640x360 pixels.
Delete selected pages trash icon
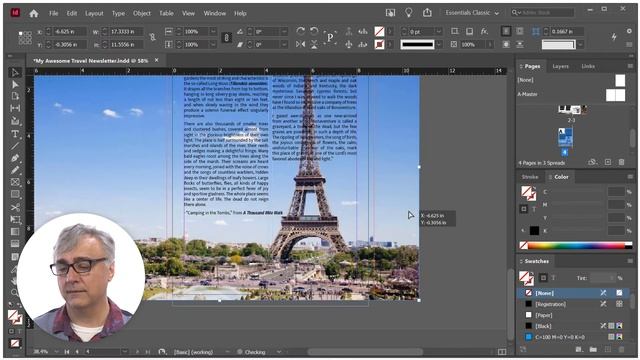click(x=621, y=162)
